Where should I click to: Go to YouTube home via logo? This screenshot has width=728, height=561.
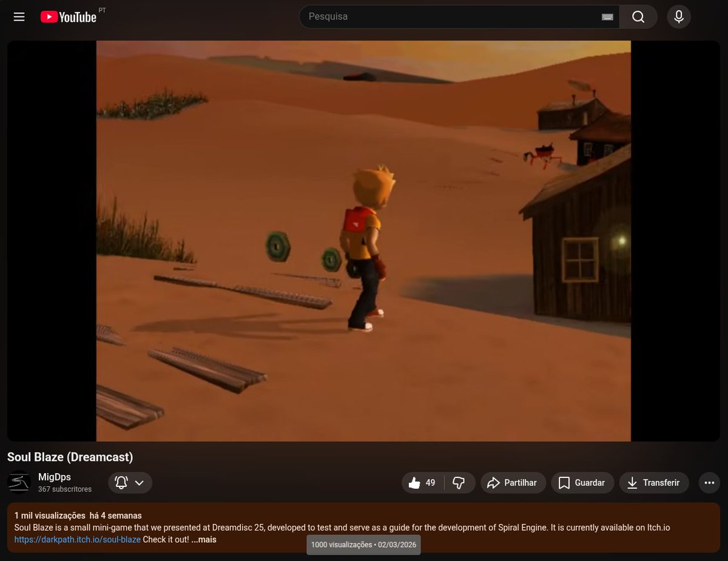click(69, 17)
